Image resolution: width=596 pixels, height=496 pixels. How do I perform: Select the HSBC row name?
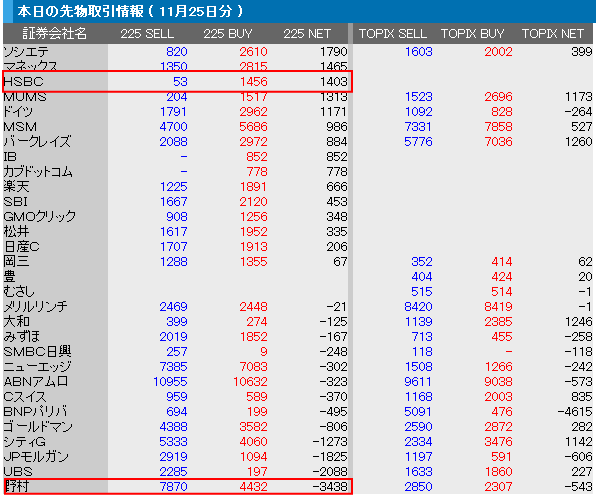click(23, 82)
